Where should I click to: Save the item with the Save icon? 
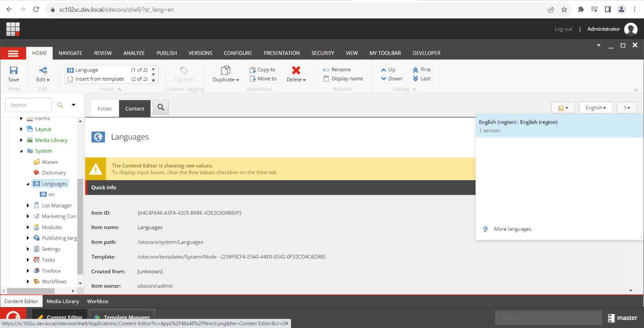[14, 74]
